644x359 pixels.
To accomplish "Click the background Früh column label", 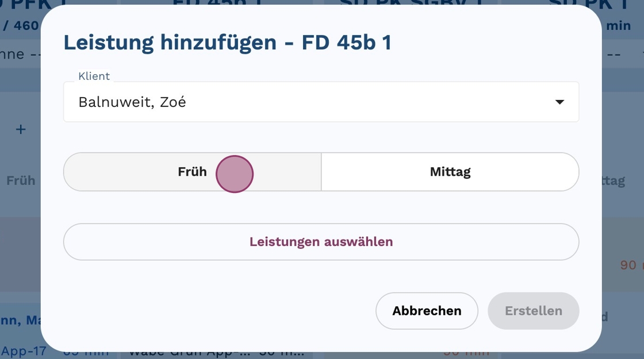I will click(21, 180).
